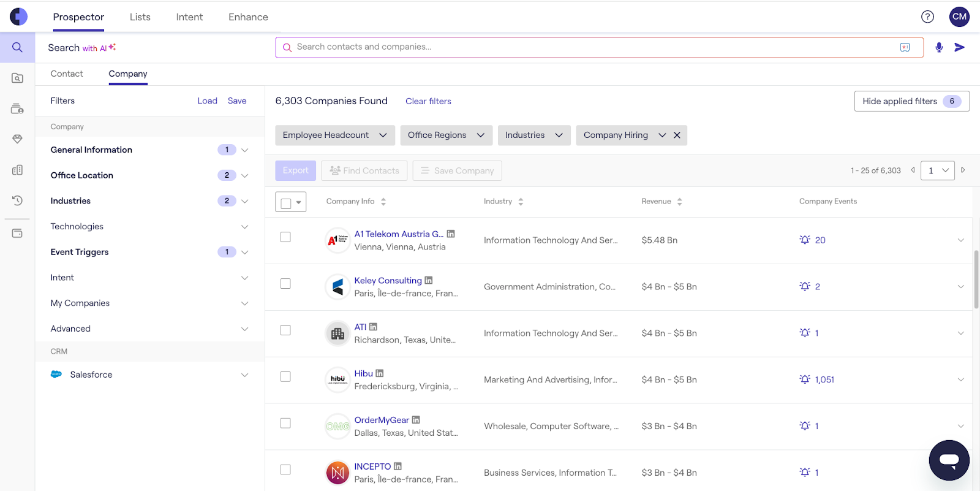
Task: Open the LinkedIn icon next to A1 Telekom Austria
Action: tap(451, 234)
